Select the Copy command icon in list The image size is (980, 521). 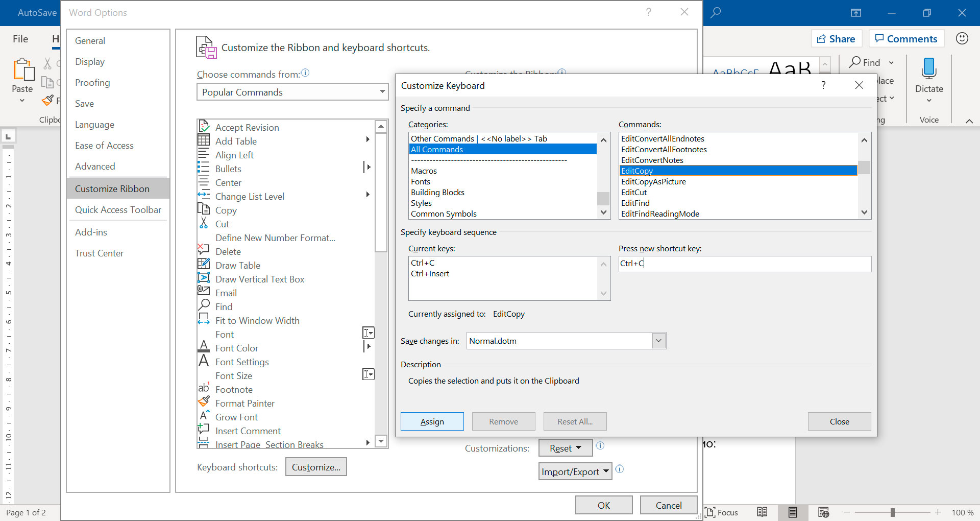(204, 209)
